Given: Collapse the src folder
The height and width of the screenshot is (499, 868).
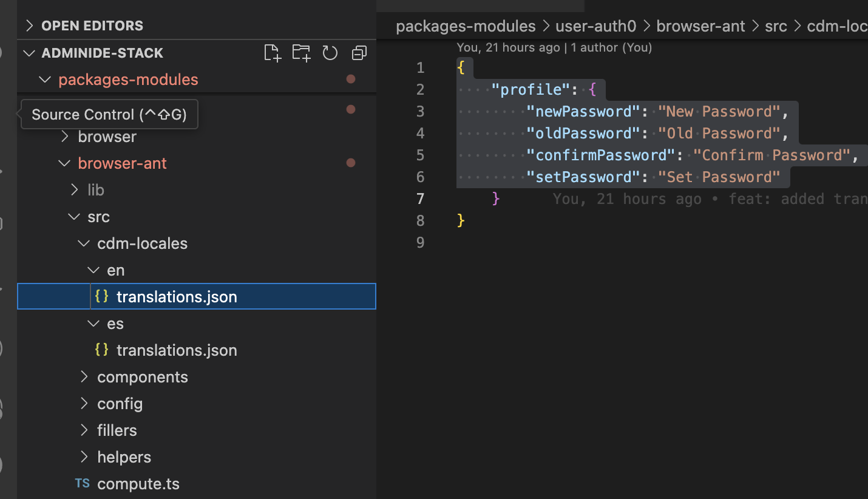Looking at the screenshot, I should point(73,217).
